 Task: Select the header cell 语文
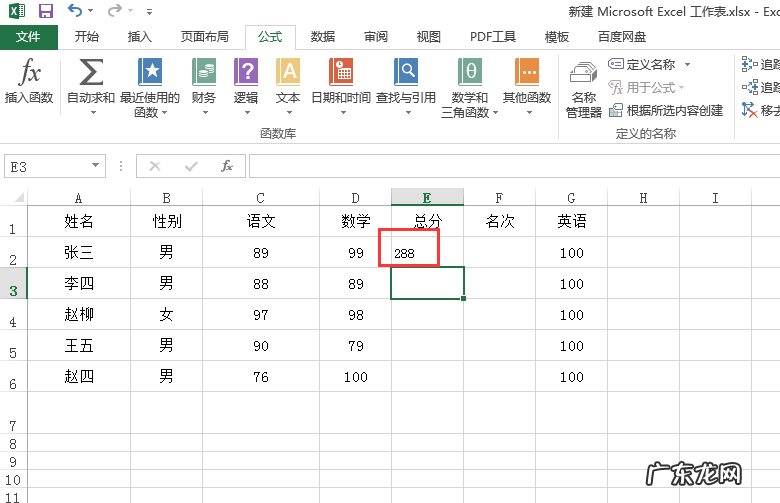[x=261, y=221]
